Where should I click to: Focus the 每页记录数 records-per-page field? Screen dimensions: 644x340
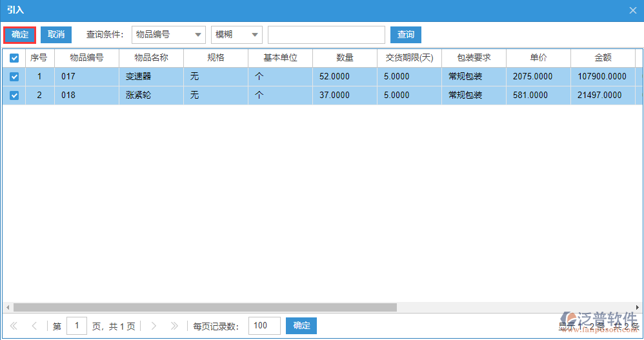[x=265, y=326]
